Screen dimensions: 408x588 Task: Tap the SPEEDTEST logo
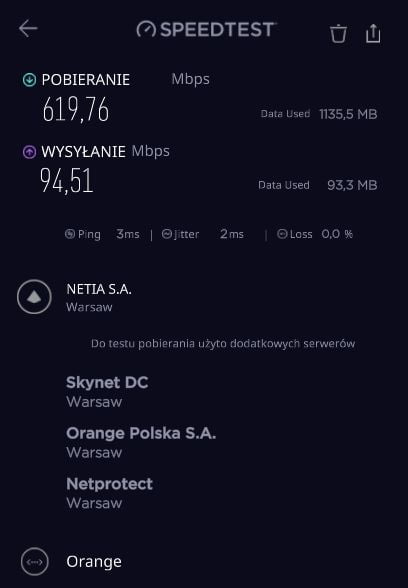pyautogui.click(x=207, y=29)
